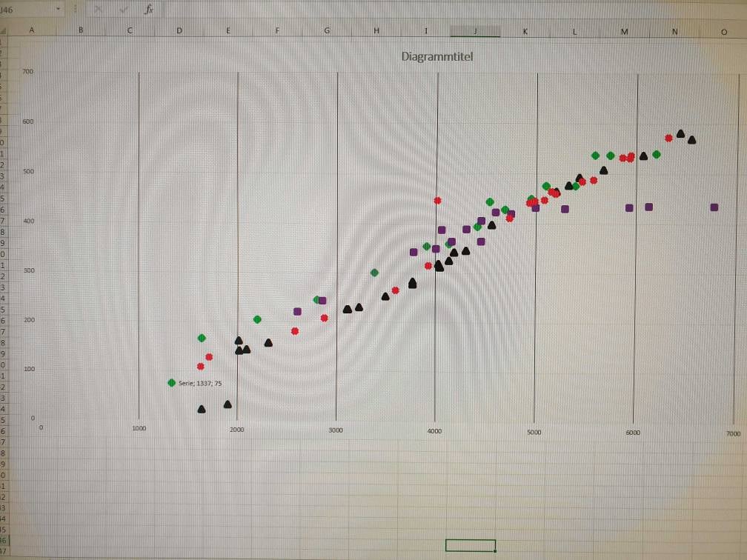Select column J header

coord(475,31)
